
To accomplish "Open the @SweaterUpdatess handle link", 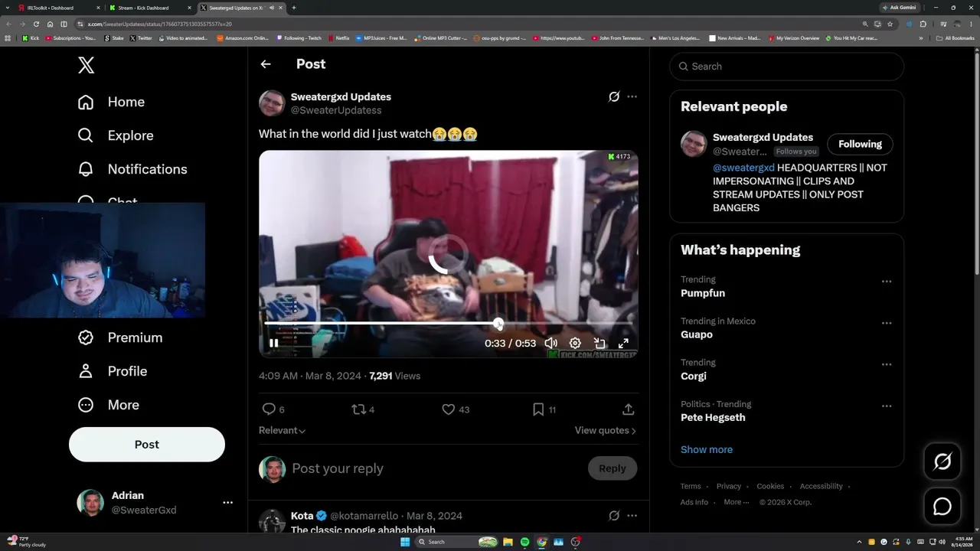I will (336, 110).
